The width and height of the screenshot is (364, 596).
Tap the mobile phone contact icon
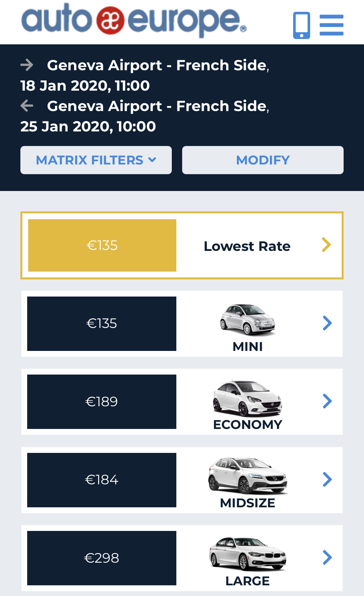[x=302, y=25]
